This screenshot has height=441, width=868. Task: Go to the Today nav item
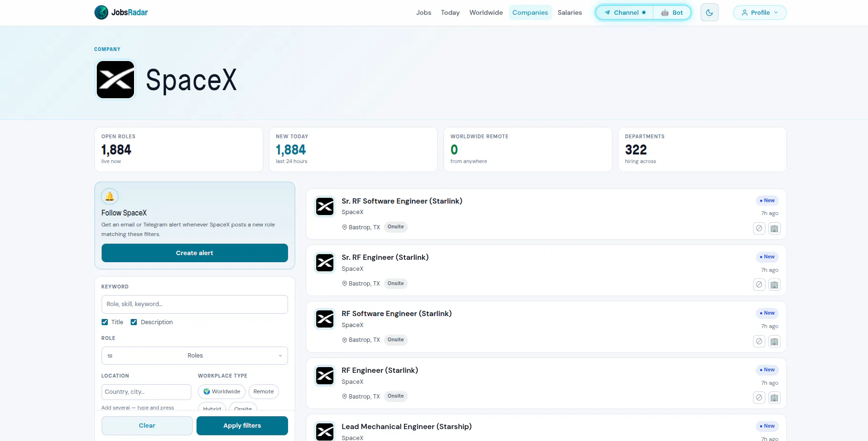(450, 12)
